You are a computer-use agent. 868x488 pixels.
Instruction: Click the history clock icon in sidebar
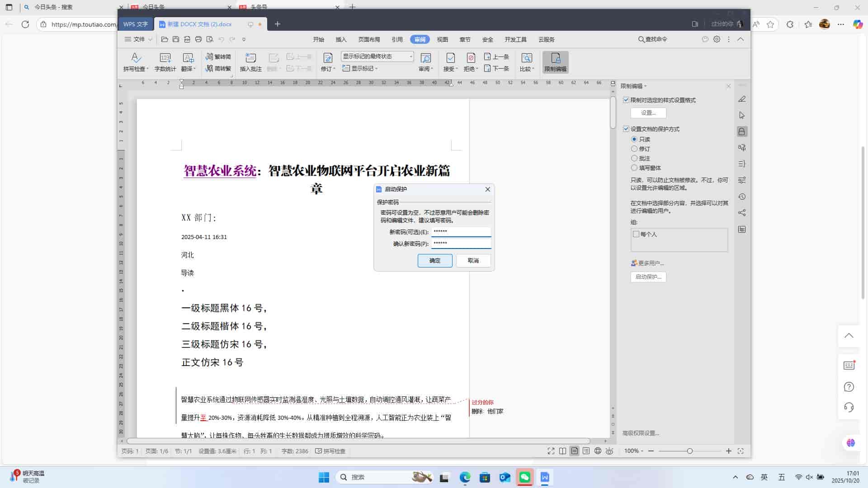741,197
